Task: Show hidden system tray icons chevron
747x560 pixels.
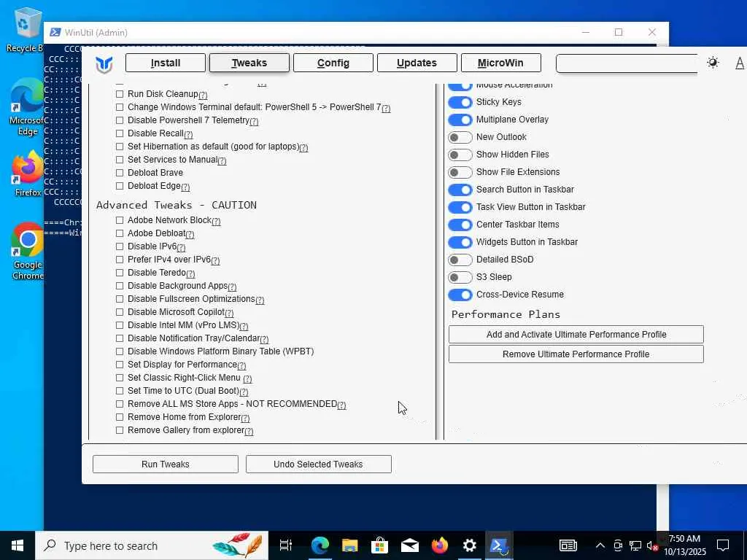Action: pos(600,545)
